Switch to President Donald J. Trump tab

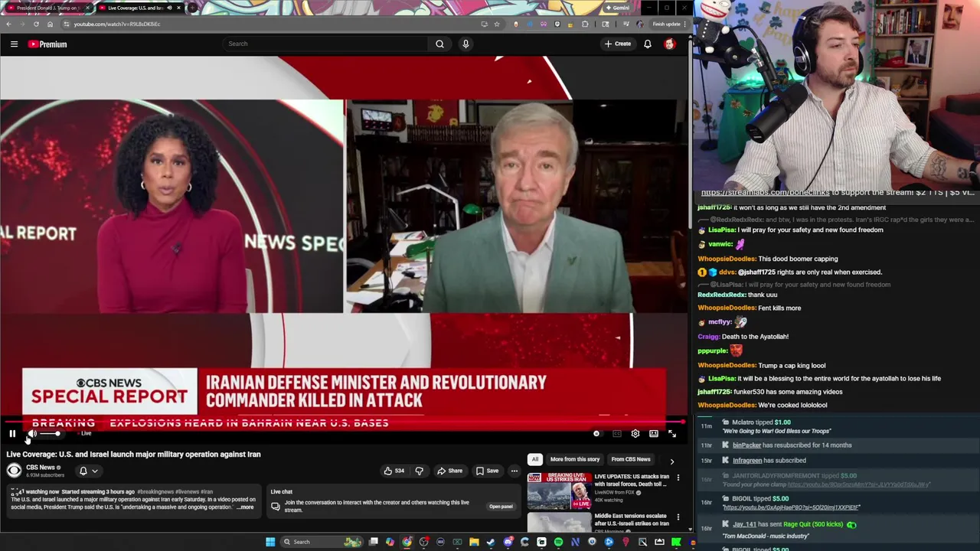coord(47,8)
